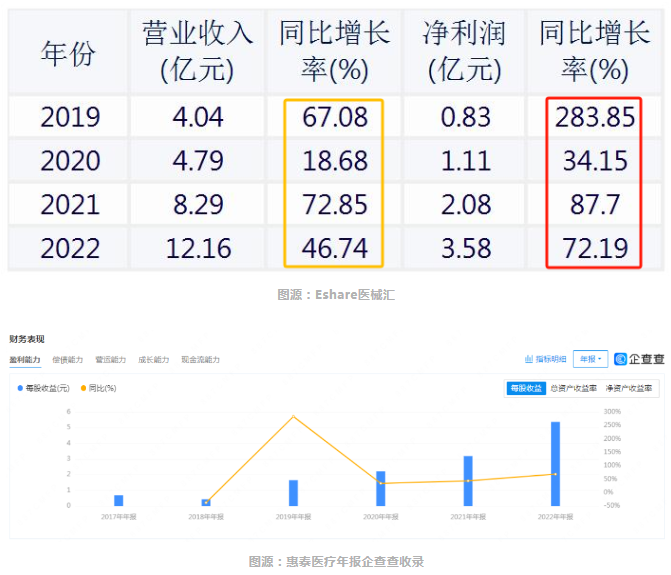Toggle the orange 同比(%) legend dot

(83, 387)
